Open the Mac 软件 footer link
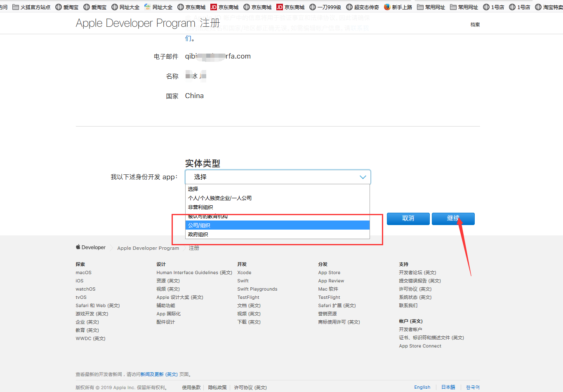Screen dimensions: 563x392 point(328,289)
